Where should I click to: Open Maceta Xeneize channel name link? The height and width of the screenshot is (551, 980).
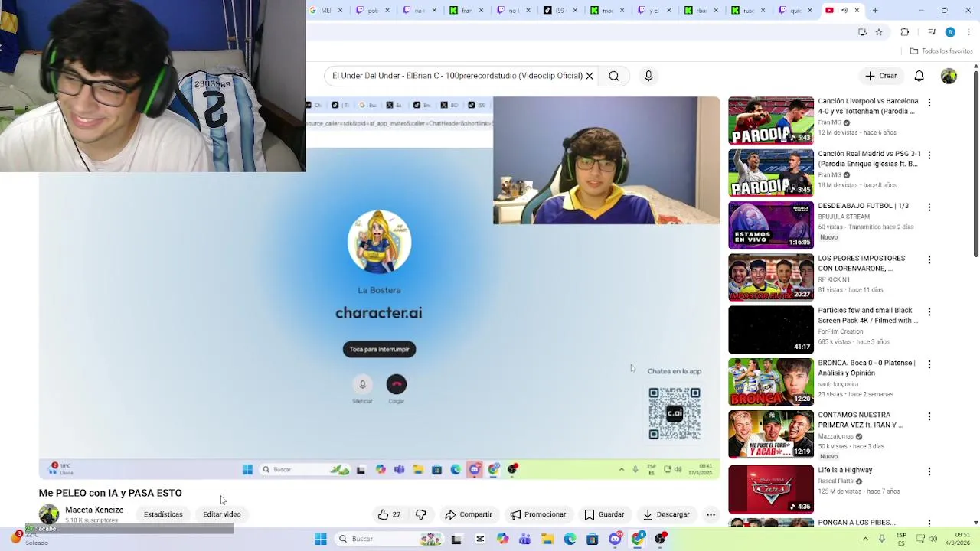94,510
